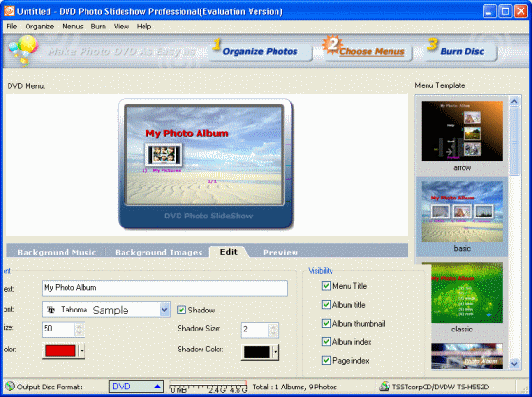Click the red text color swatch

point(60,350)
